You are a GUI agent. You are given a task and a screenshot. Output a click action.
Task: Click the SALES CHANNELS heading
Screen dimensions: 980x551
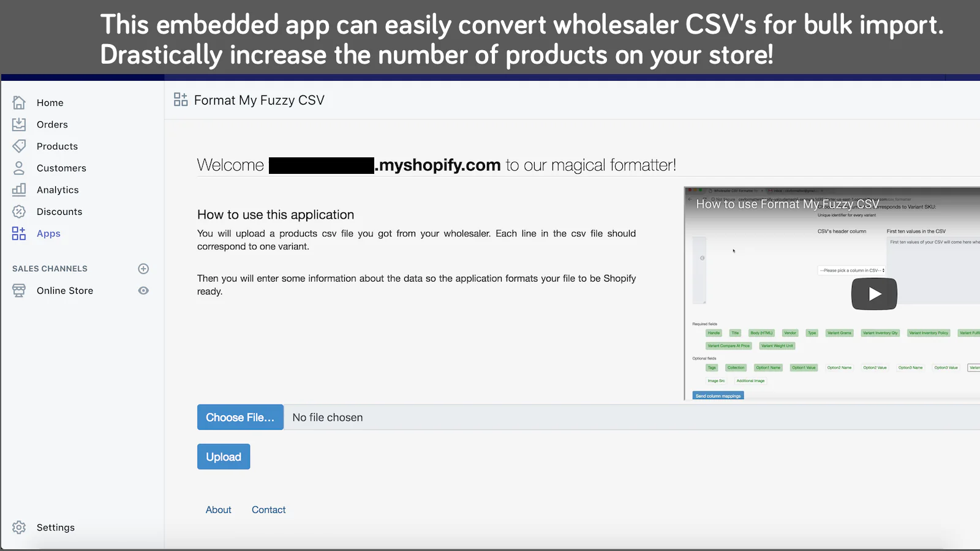50,269
